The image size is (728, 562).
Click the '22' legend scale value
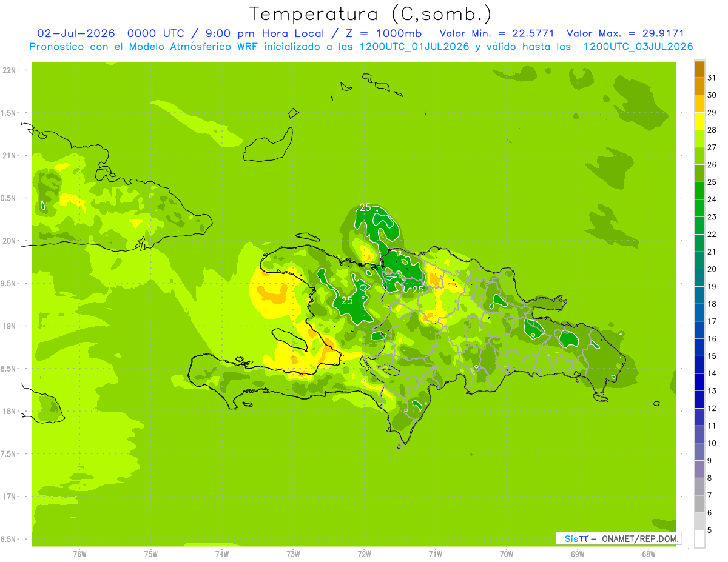tap(712, 235)
